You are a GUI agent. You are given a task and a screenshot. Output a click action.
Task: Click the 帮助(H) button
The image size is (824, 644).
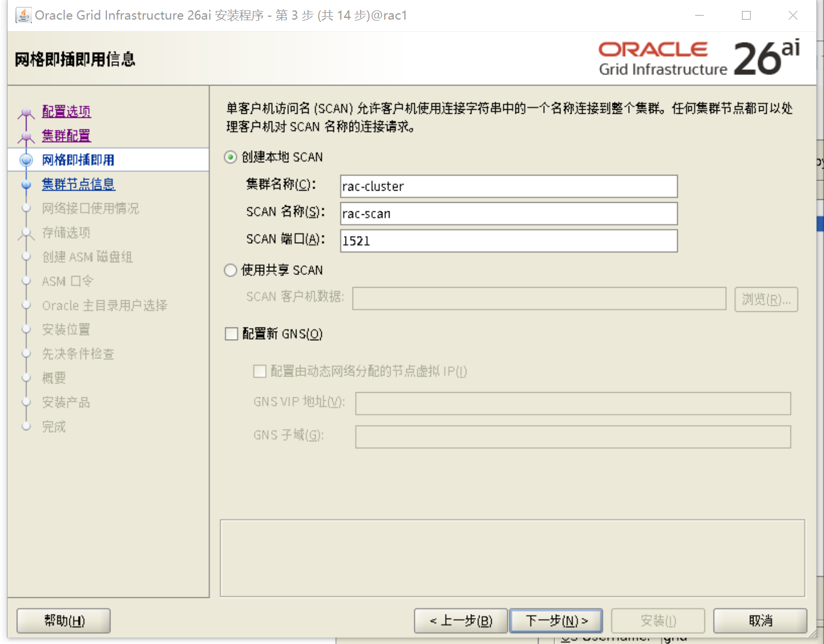pos(64,621)
